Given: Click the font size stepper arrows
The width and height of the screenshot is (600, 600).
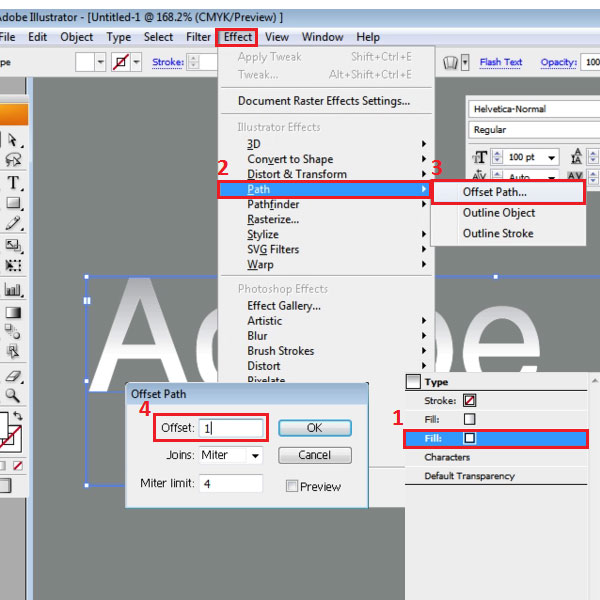Looking at the screenshot, I should point(497,157).
